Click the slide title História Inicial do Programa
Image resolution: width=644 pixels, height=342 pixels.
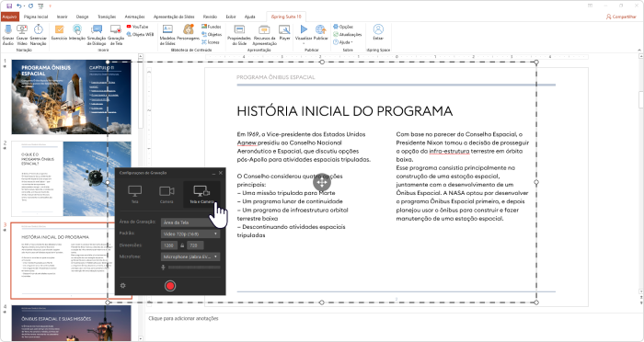click(x=345, y=111)
